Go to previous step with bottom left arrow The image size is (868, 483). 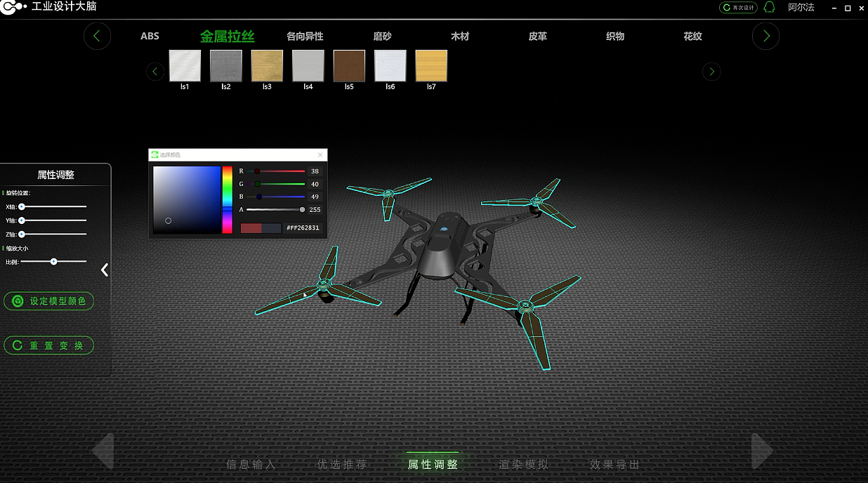coord(103,450)
